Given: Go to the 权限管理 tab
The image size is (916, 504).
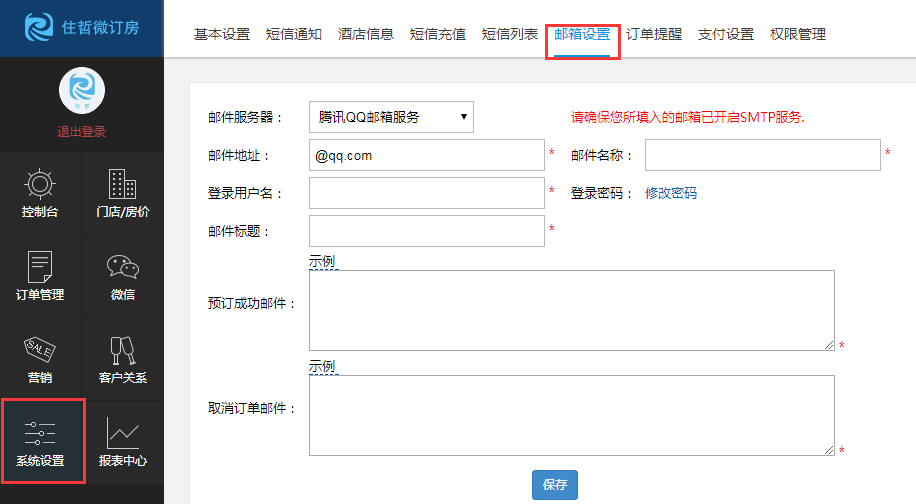Looking at the screenshot, I should tap(798, 34).
